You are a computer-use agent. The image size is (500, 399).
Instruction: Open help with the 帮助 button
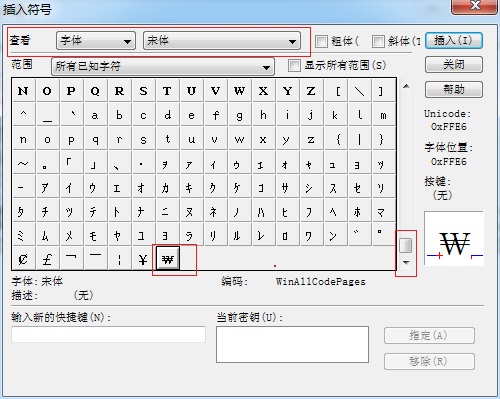pos(454,89)
